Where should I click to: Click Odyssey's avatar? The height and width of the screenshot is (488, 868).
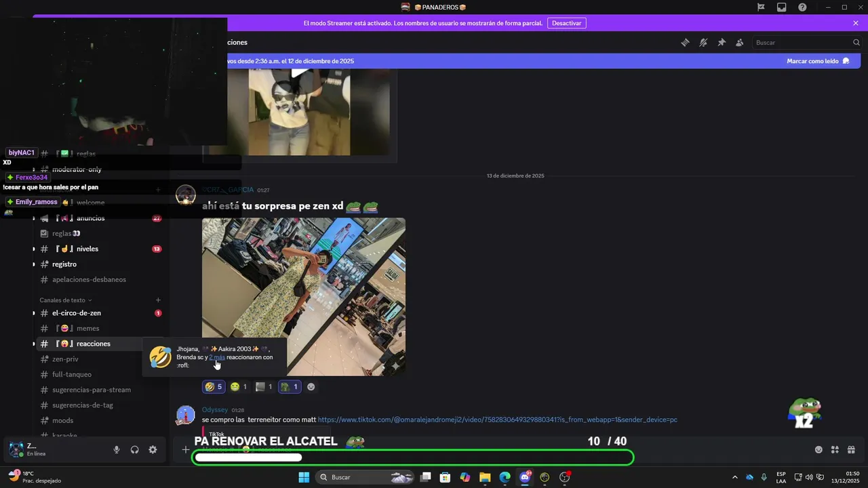coord(186,415)
